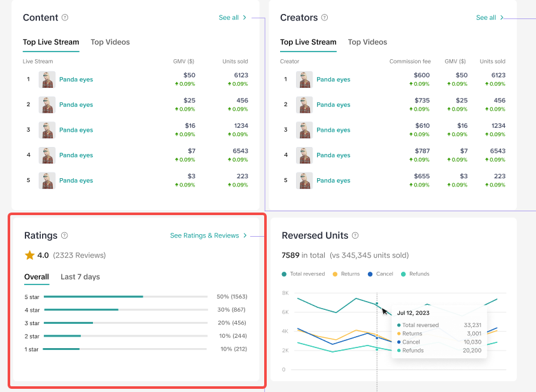
Task: Click the info icon next to Creators
Action: 325,18
